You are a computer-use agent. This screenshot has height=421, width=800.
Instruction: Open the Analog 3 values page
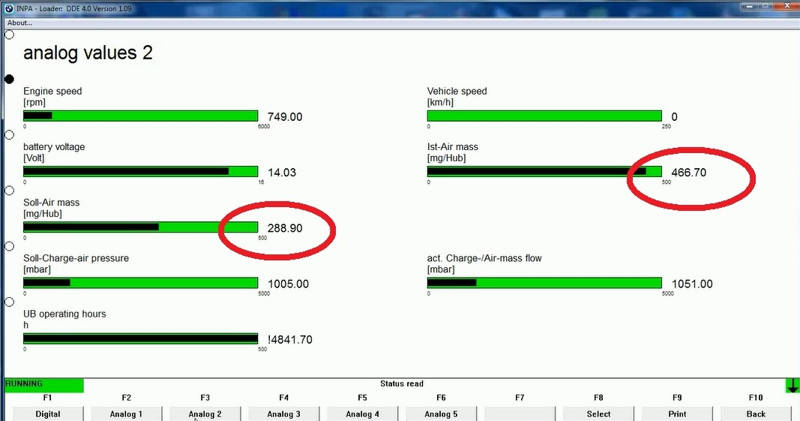(x=284, y=413)
